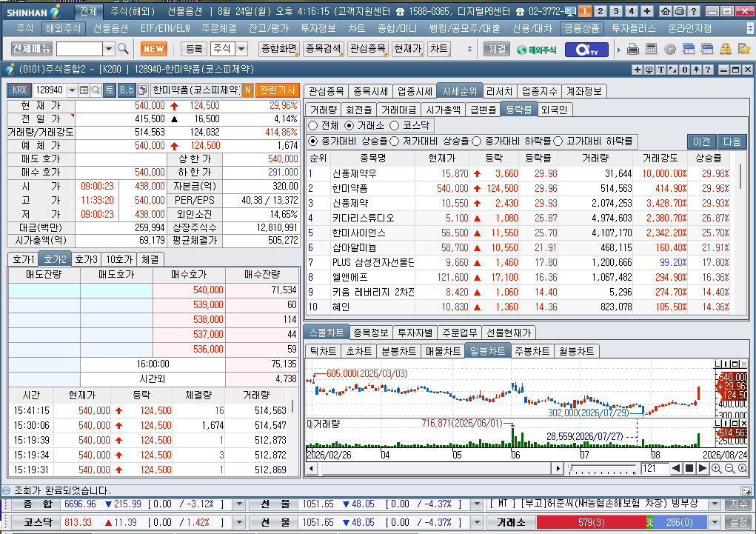The height and width of the screenshot is (534, 756).
Task: Click the plus icon in 주식종합2 window title
Action: [x=637, y=70]
